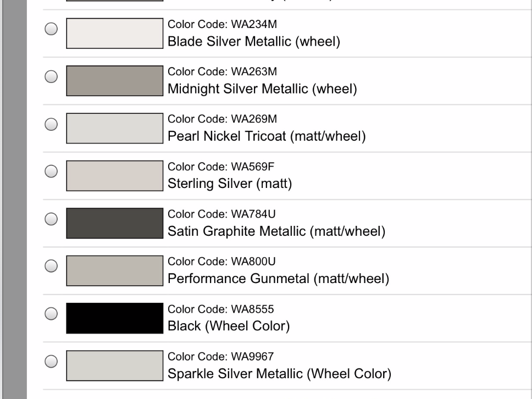Screen dimensions: 532x399
Task: Click the "Satin Graphite Metallic (matt/wheel)" label text
Action: tap(276, 232)
